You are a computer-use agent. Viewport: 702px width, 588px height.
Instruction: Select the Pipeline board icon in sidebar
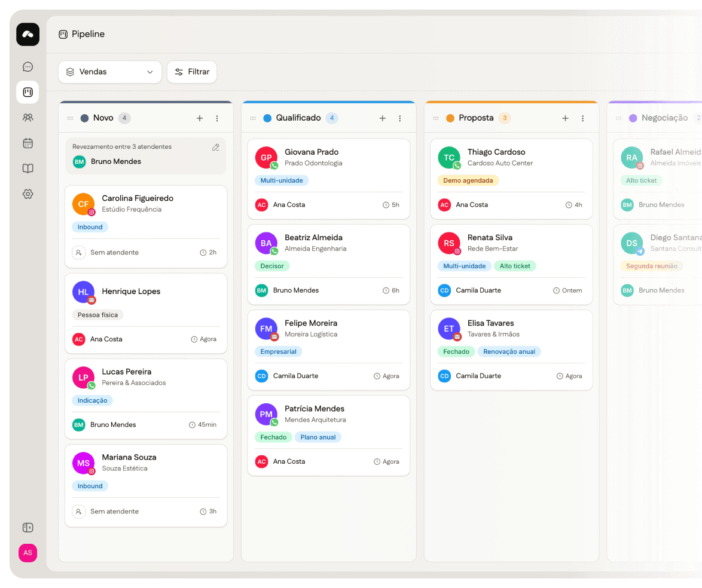click(x=28, y=92)
